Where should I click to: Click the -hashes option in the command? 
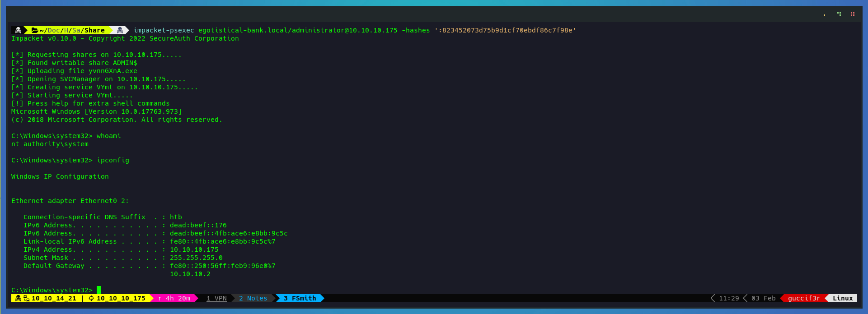[416, 30]
